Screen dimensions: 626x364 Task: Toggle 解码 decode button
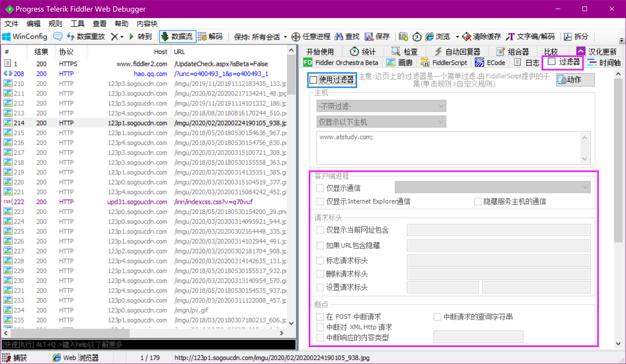210,37
